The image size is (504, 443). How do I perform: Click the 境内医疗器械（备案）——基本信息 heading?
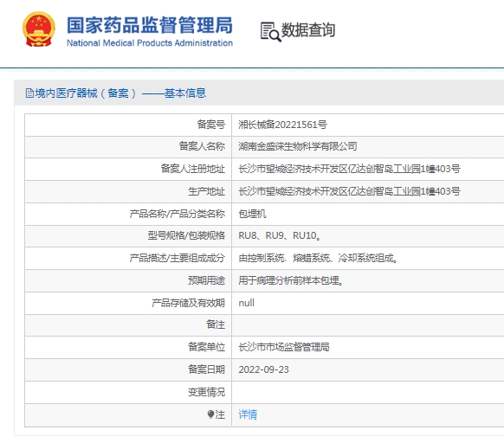click(120, 93)
